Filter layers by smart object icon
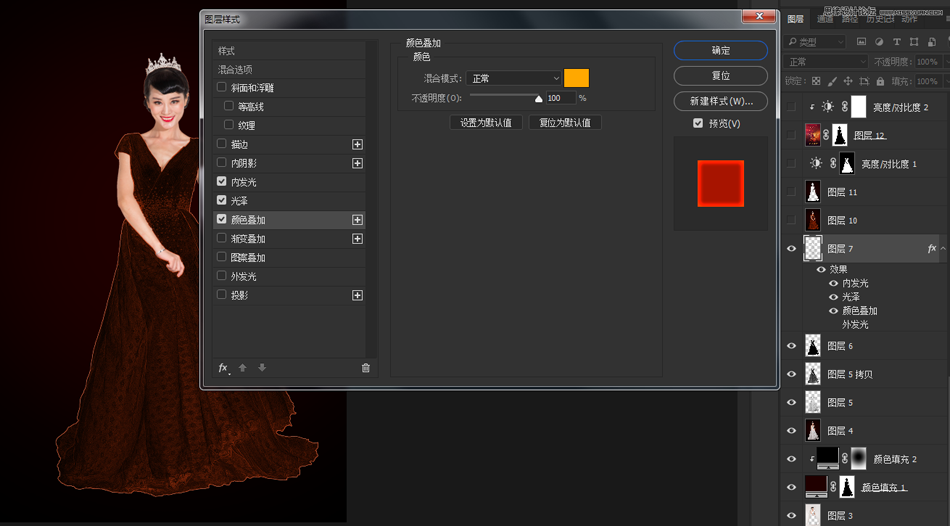Screen dimensions: 950x526 [932, 42]
